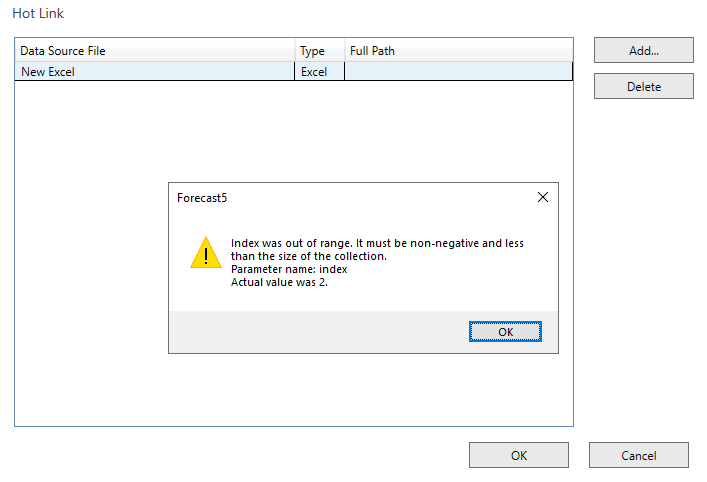Screen dimensions: 707x482
Task: Click the yellow warning triangle icon
Action: 206,253
